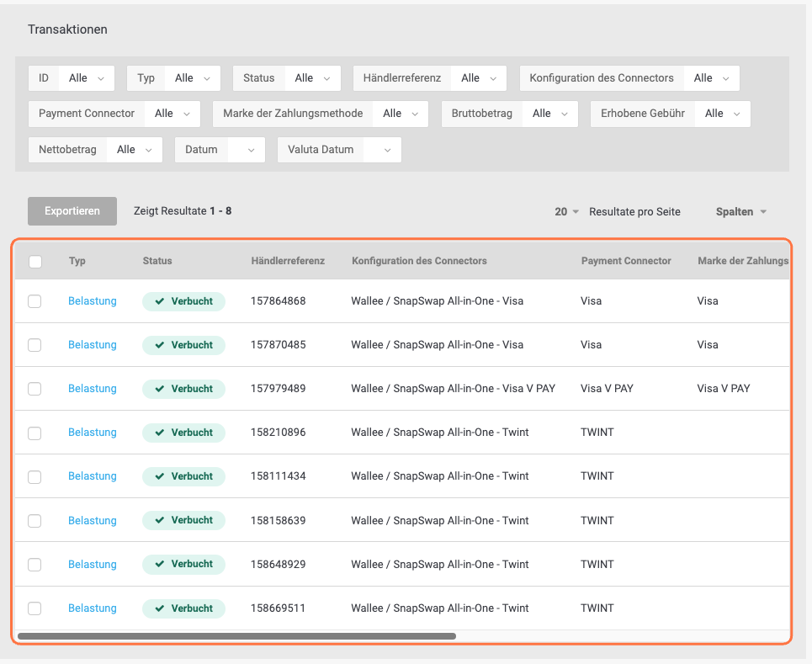Click Verbucht status badge for 157870485
The image size is (812, 664).
183,345
